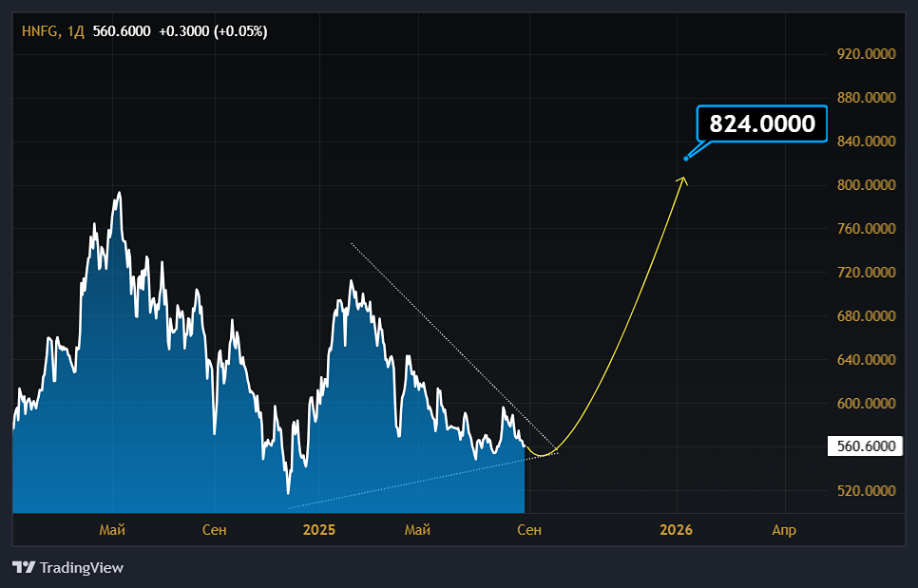Click the 520.0000 price scale label
Image resolution: width=918 pixels, height=588 pixels.
(867, 491)
